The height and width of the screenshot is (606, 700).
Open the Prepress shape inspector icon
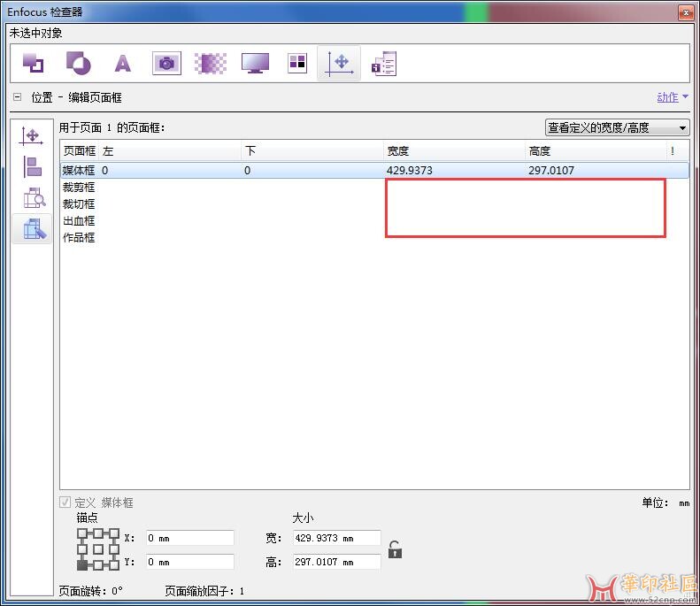[78, 63]
